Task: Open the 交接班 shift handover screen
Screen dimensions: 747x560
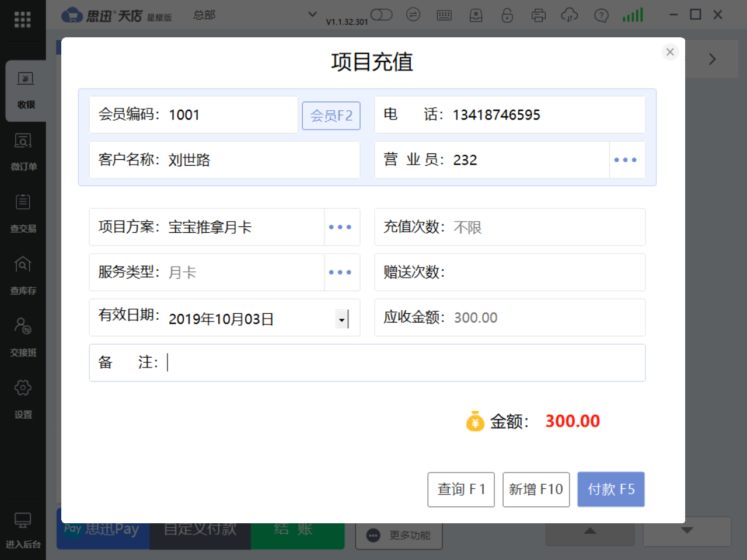Action: tap(23, 337)
